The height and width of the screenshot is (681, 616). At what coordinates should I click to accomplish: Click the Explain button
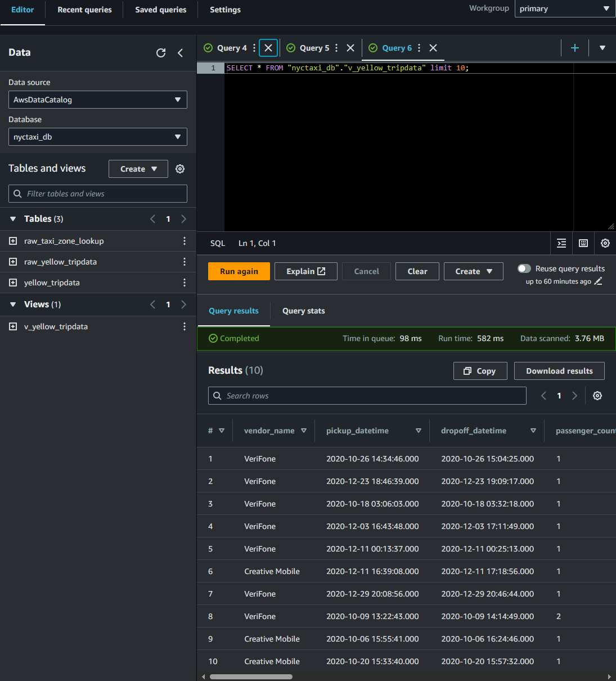[306, 271]
